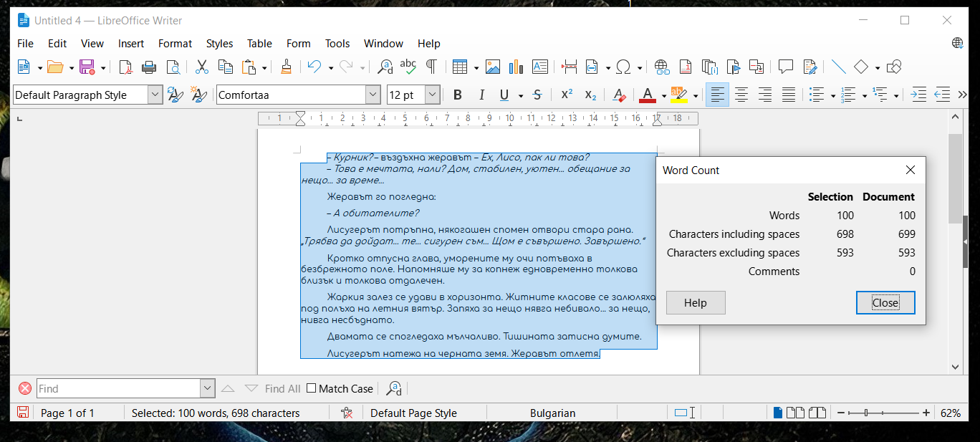Click the Print icon in toolbar

[x=149, y=67]
